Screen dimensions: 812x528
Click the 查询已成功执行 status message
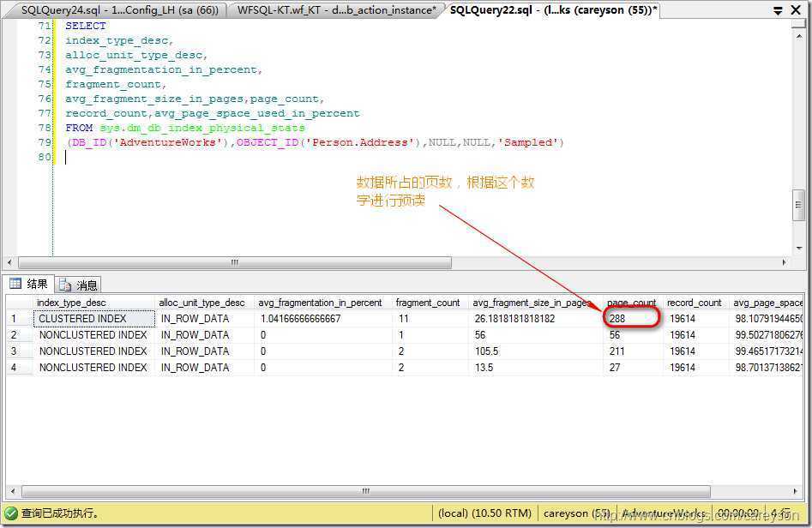click(x=60, y=513)
